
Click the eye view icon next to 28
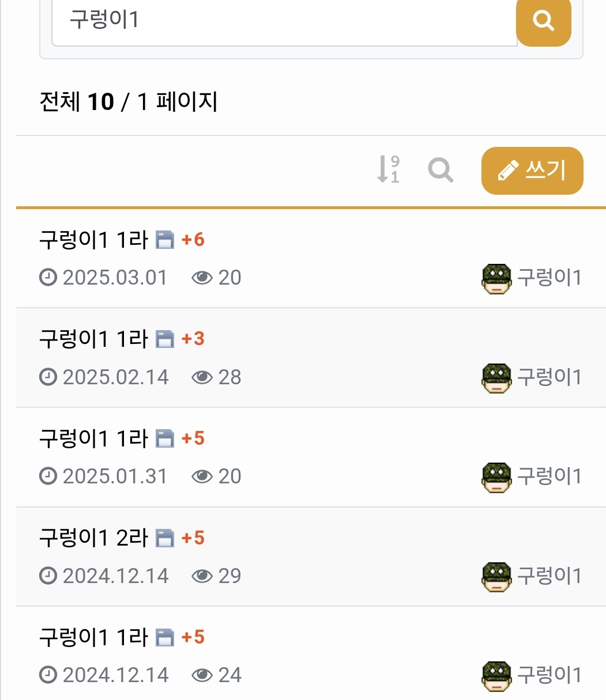tap(202, 377)
